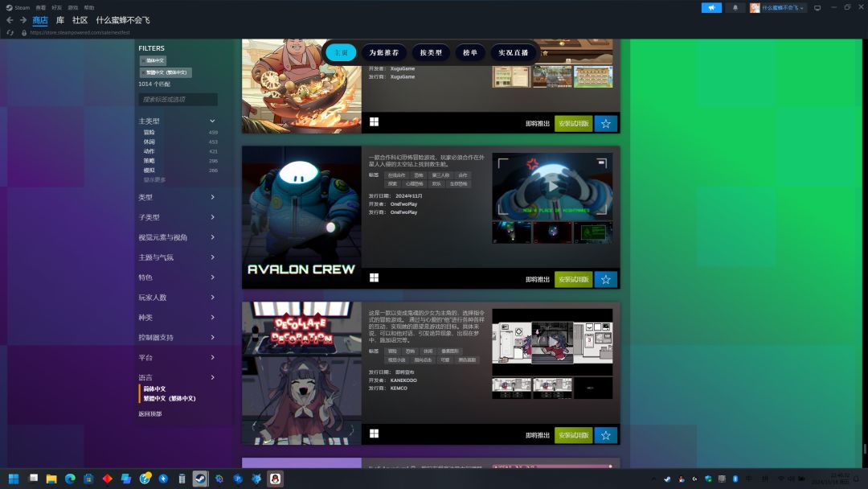Expand the 平台 filter section
Image resolution: width=868 pixels, height=489 pixels.
(x=178, y=357)
